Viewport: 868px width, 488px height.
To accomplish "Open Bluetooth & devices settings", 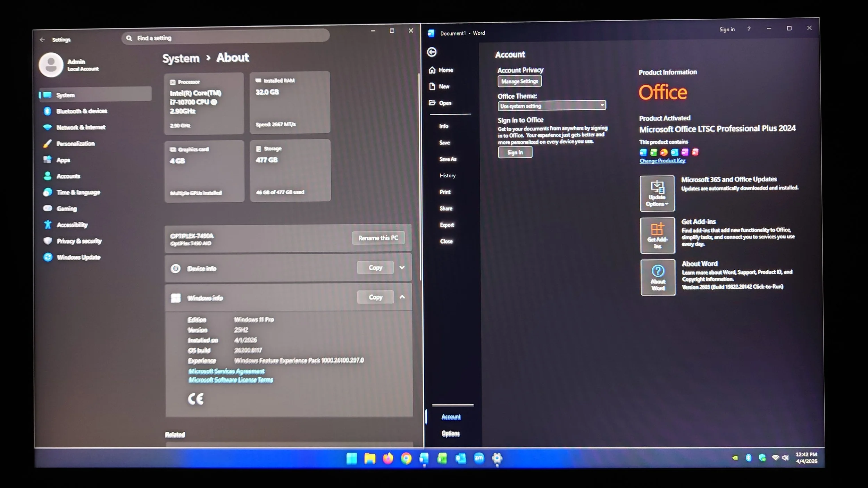I will pos(82,111).
